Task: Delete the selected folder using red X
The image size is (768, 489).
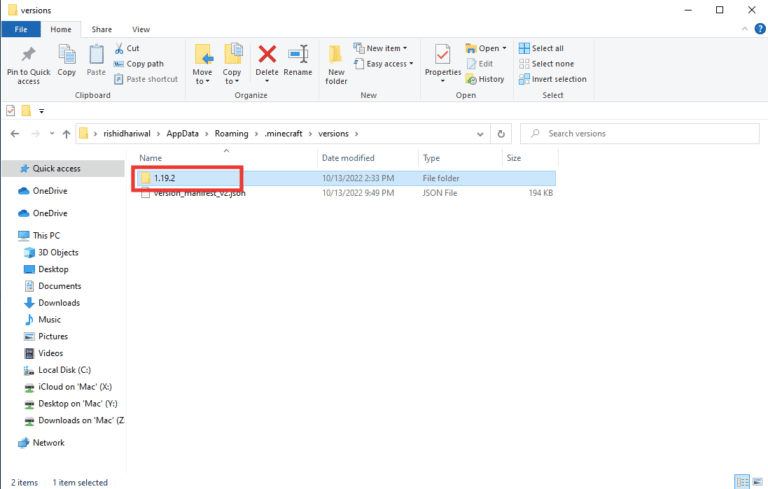Action: pos(267,62)
